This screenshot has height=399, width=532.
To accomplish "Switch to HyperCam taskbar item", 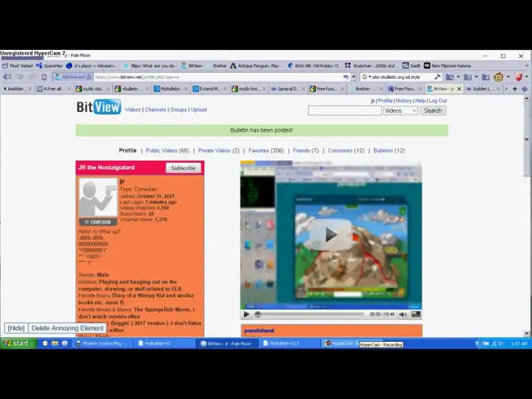I will [x=339, y=343].
